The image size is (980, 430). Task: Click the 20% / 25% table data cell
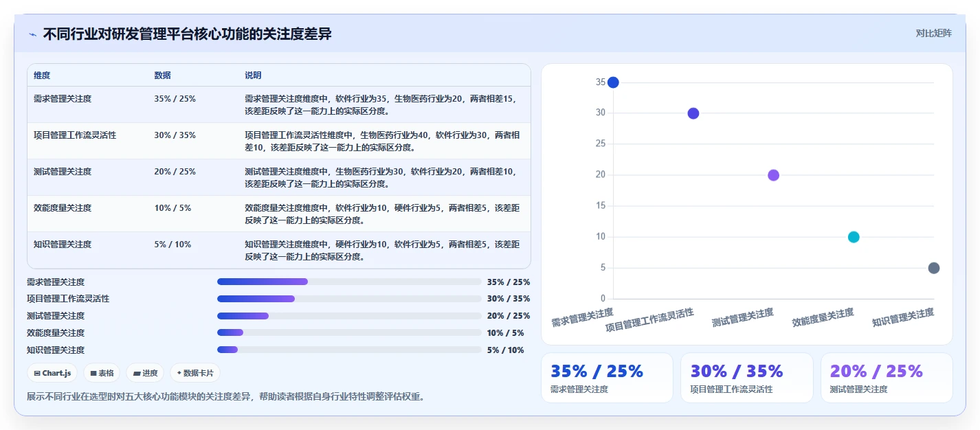click(175, 172)
